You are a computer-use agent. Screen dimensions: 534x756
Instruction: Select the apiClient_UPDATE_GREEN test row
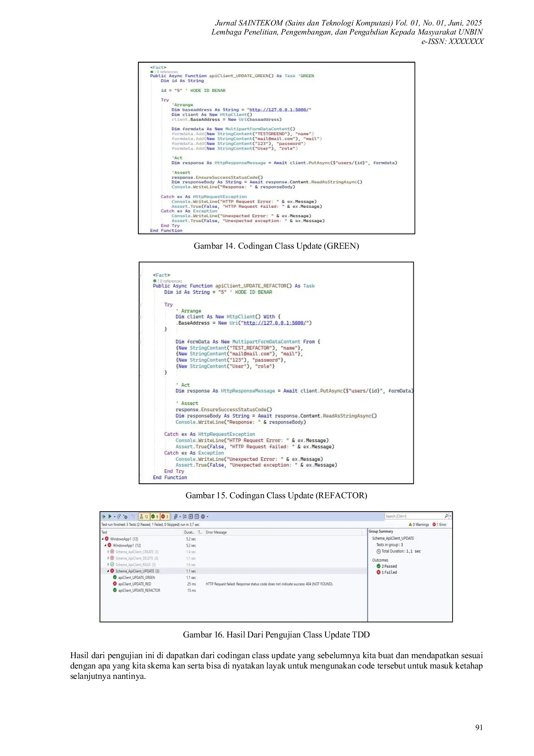[233, 578]
